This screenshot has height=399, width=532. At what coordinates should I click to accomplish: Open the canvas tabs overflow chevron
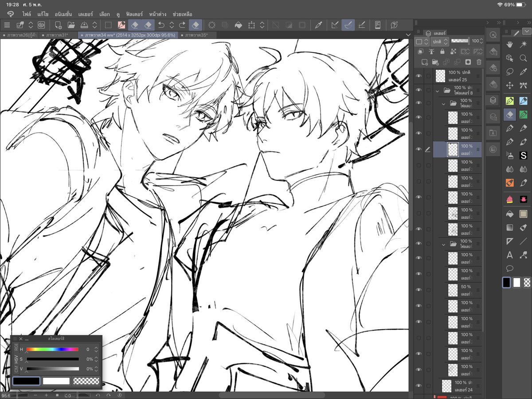[408, 35]
